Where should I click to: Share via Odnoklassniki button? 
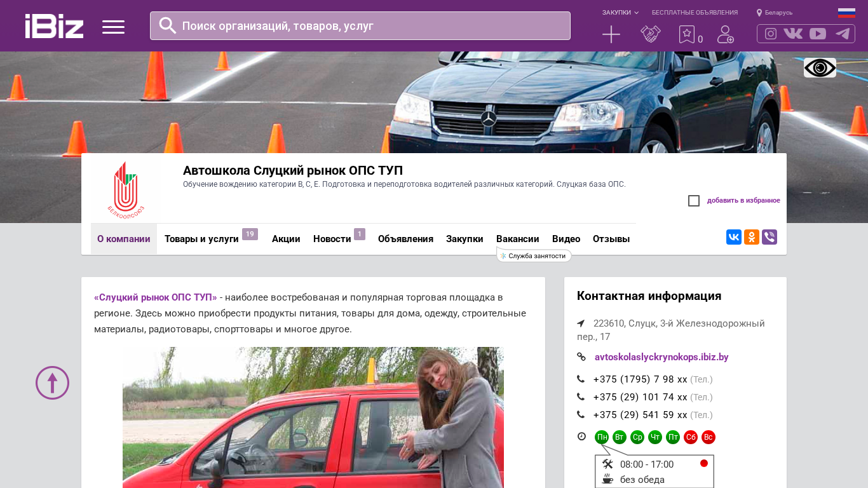click(752, 237)
